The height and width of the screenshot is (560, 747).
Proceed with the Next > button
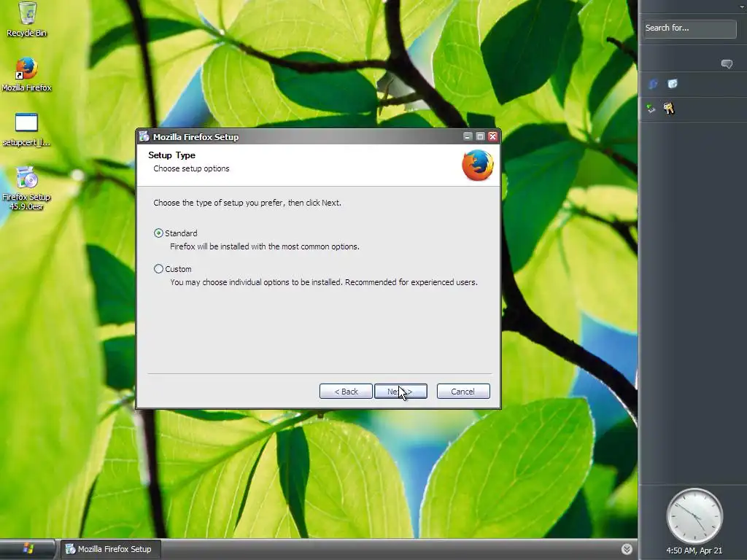pos(400,392)
